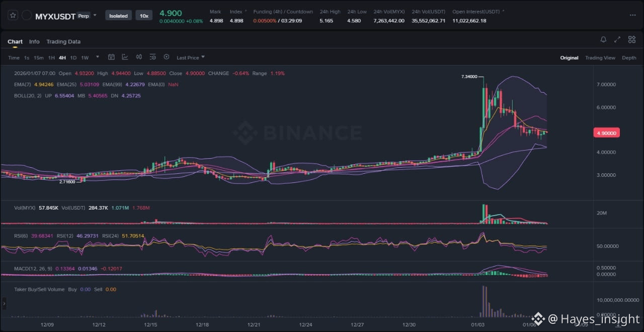This screenshot has width=644, height=332.
Task: Click the 24h High 5.165 value
Action: tap(326, 21)
